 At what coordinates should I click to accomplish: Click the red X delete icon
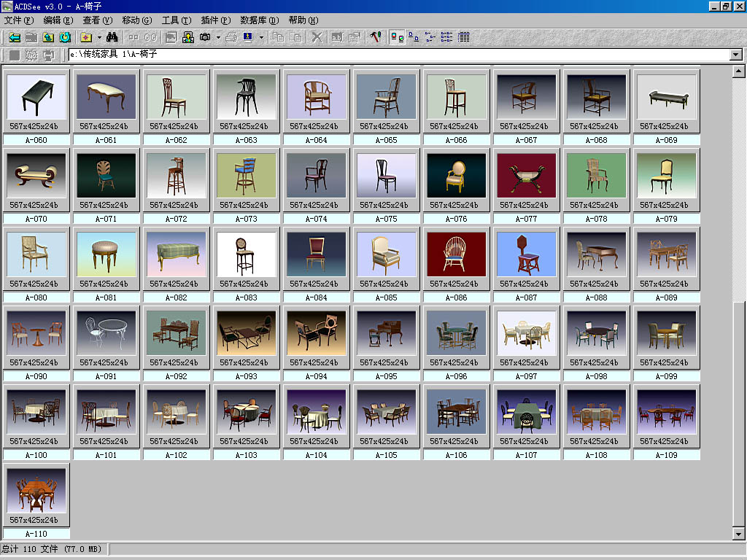point(317,37)
